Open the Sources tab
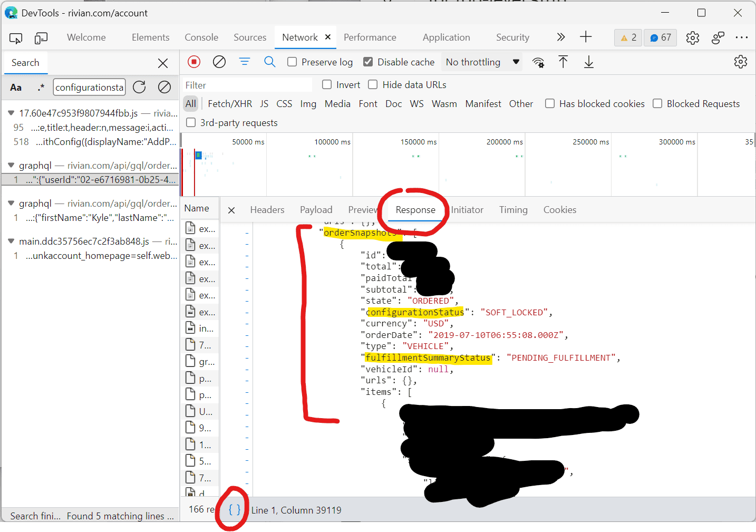 click(250, 37)
